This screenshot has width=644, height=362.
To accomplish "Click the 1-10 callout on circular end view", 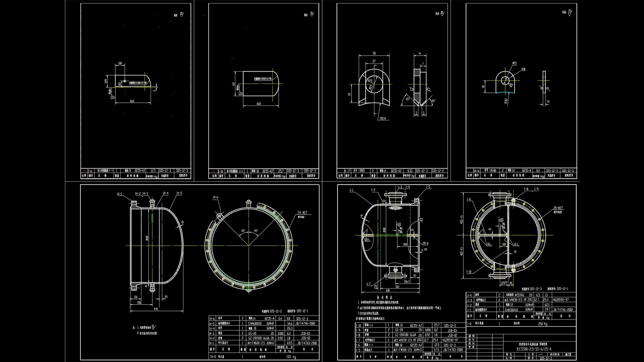I will [468, 271].
